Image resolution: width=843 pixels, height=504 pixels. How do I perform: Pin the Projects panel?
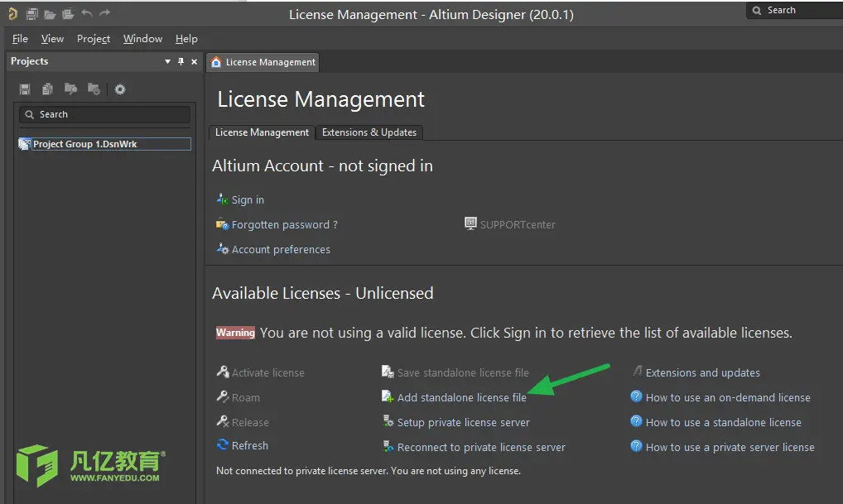coord(181,61)
